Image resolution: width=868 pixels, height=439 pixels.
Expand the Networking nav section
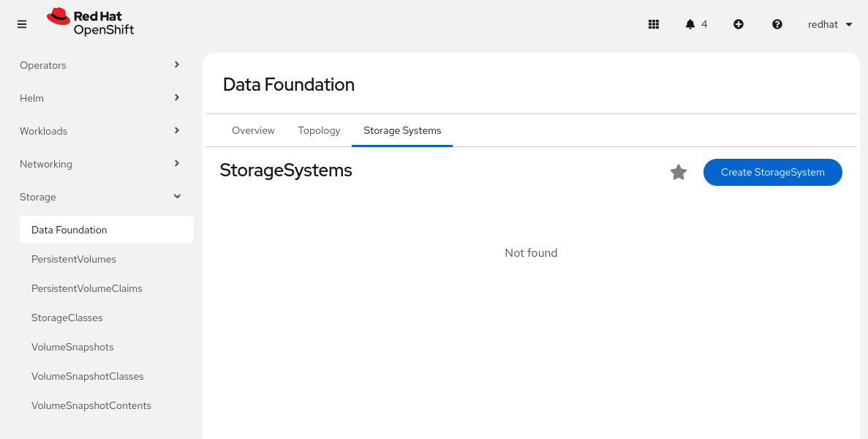point(101,164)
